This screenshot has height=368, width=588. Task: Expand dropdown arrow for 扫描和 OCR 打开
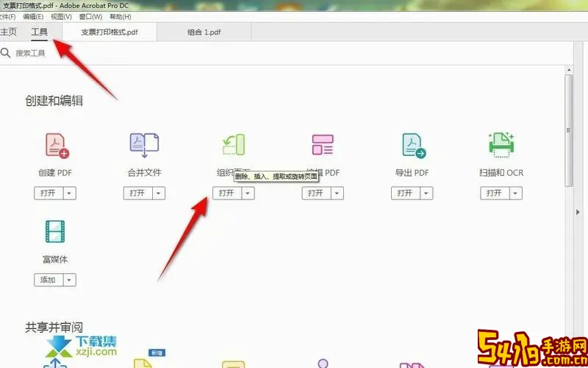pos(516,194)
